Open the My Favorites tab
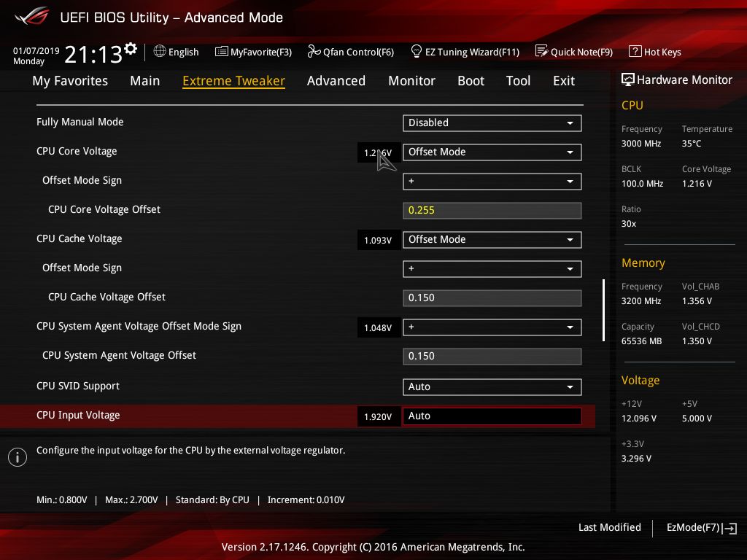This screenshot has height=560, width=747. [x=70, y=81]
